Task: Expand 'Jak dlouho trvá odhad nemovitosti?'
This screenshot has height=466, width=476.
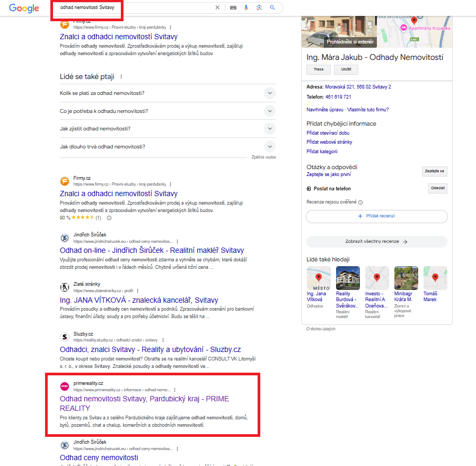Action: click(168, 147)
